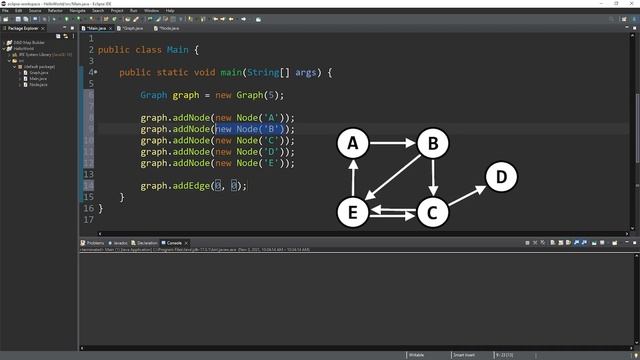Expand JRE System Library node
The height and width of the screenshot is (360, 640).
(x=9, y=55)
